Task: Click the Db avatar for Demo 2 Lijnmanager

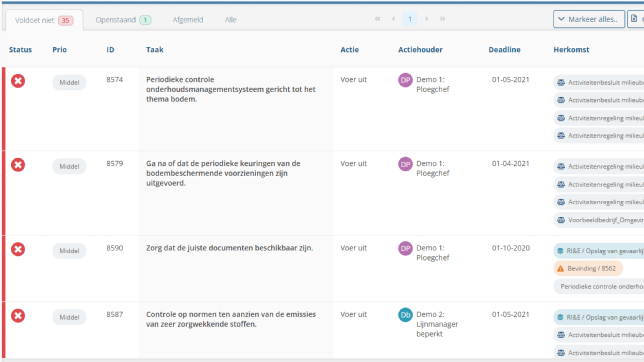Action: pos(405,315)
